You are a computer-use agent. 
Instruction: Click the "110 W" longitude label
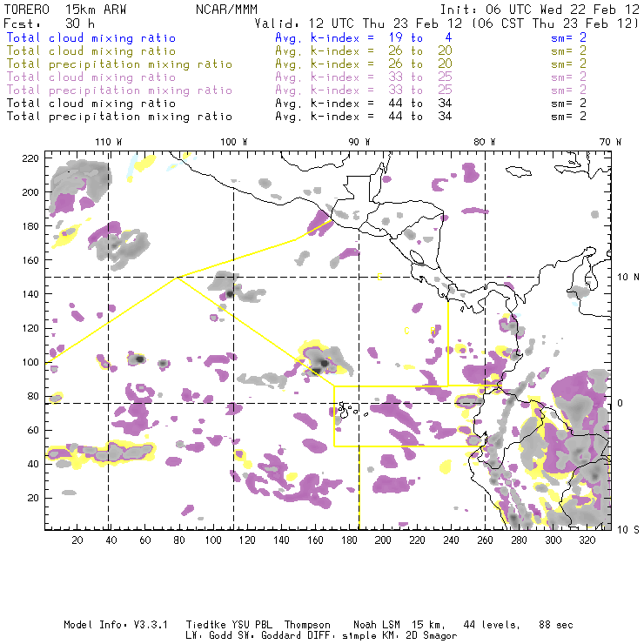pos(109,142)
